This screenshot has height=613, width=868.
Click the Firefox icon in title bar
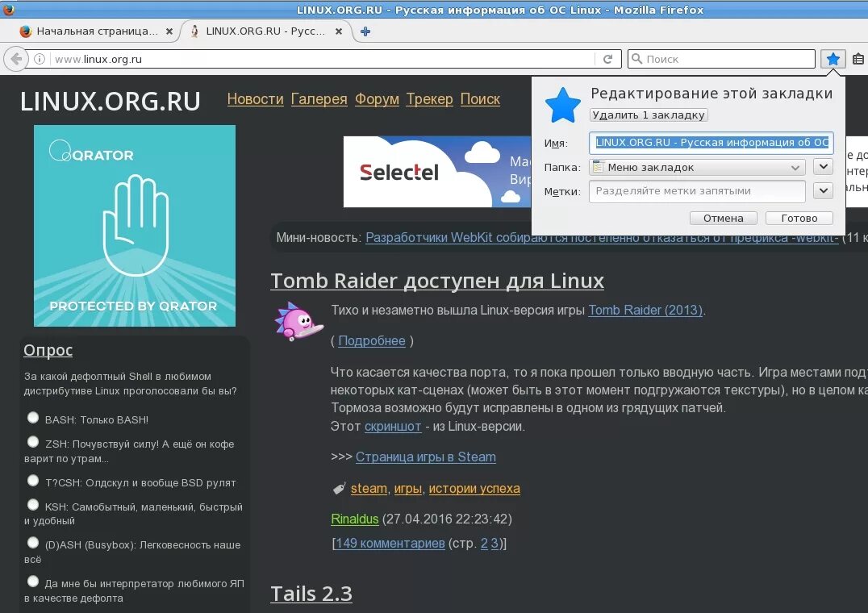(x=8, y=9)
